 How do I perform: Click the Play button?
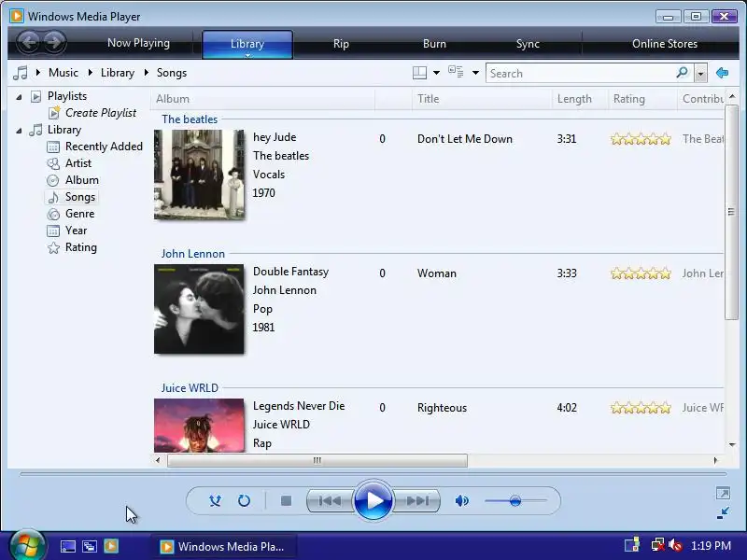[x=373, y=500]
